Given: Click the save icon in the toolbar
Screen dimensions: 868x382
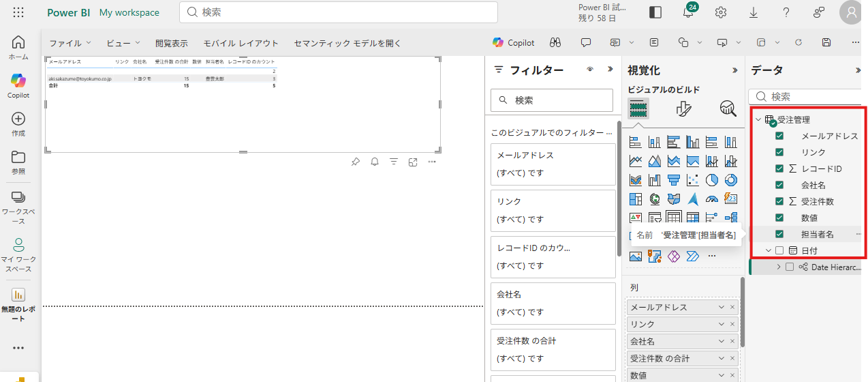Looking at the screenshot, I should 826,42.
